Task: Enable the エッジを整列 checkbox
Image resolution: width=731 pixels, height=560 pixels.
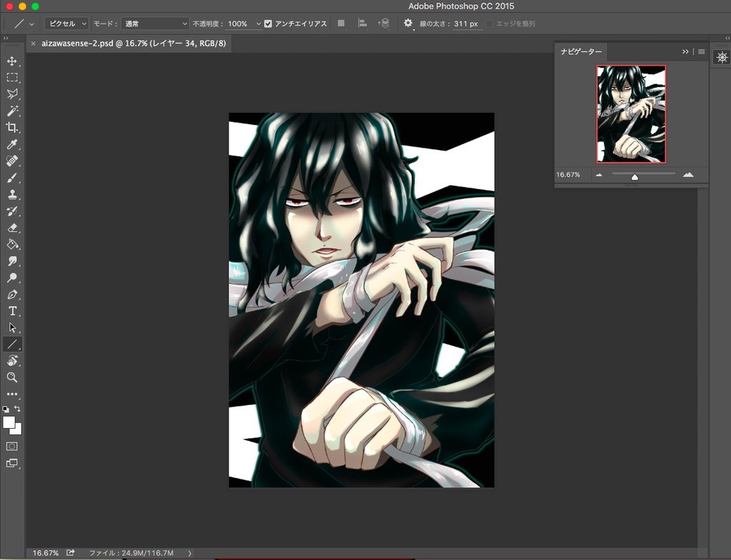Action: (x=489, y=24)
